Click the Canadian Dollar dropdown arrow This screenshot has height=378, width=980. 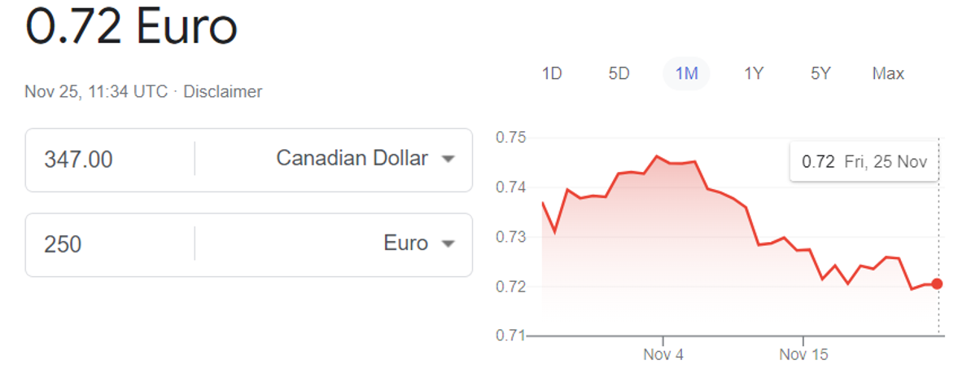tap(447, 160)
